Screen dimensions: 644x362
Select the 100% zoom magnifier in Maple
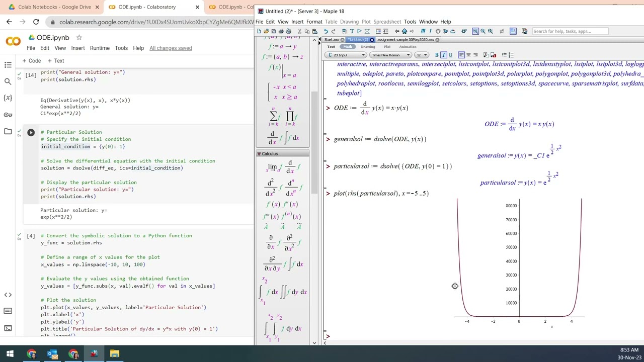pos(475,31)
